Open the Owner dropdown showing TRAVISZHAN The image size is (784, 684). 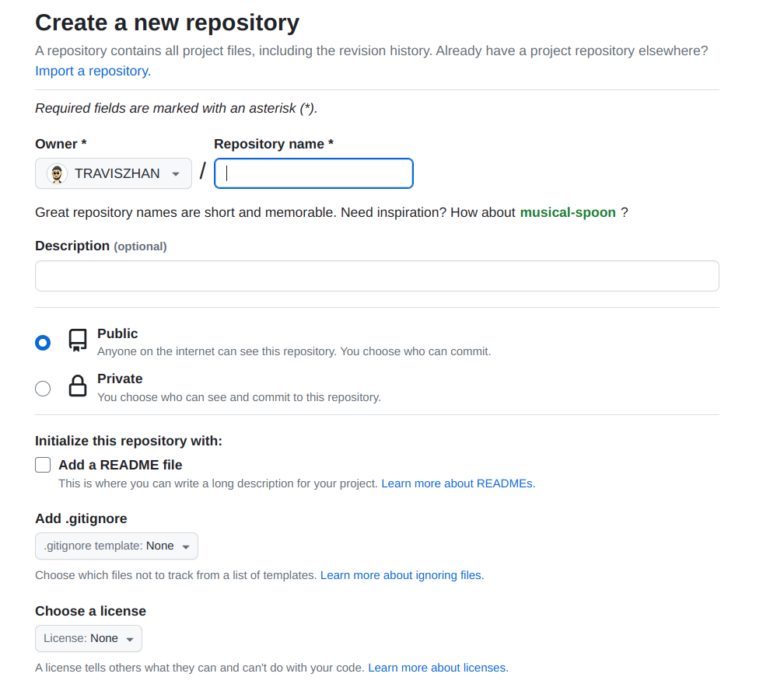pos(114,173)
